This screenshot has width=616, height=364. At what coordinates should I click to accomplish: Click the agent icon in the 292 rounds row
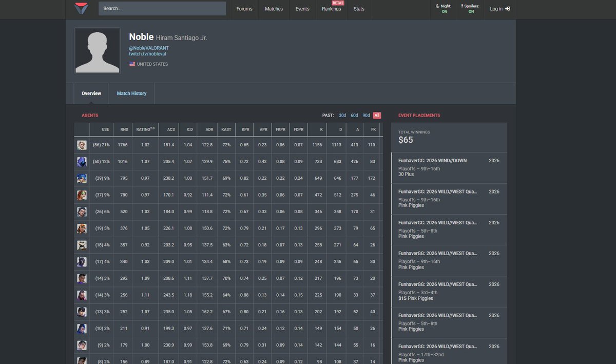click(82, 278)
